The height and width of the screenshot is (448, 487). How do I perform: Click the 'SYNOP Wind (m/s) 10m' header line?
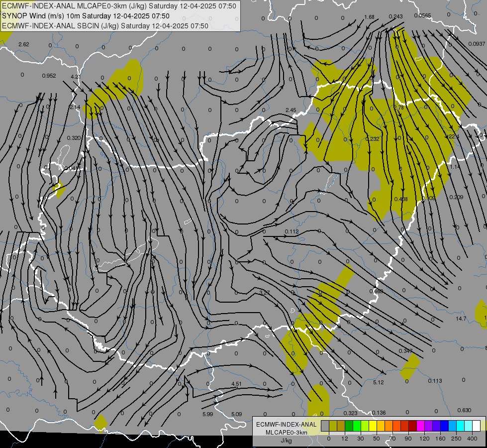point(86,16)
